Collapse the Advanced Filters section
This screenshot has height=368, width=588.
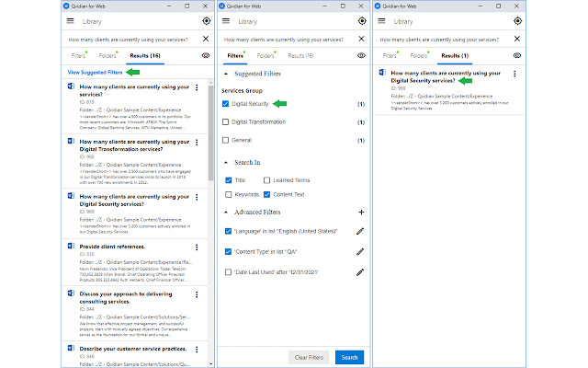point(226,213)
